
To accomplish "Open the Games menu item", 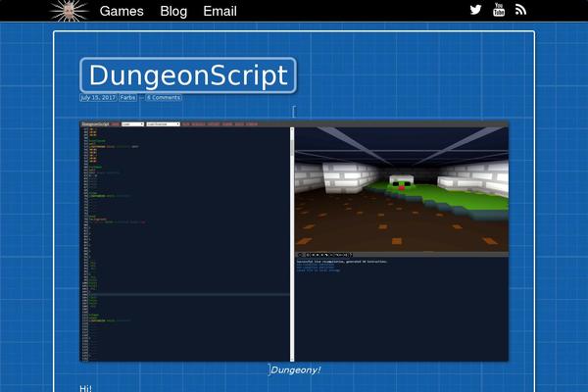I will click(x=122, y=11).
